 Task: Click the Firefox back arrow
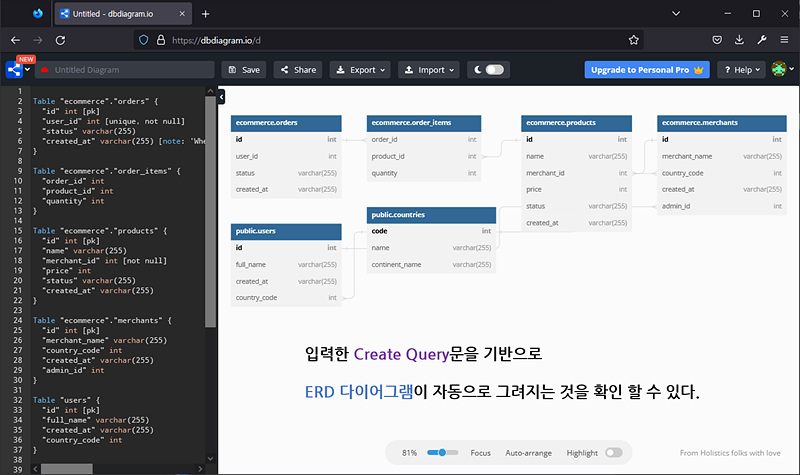(16, 40)
